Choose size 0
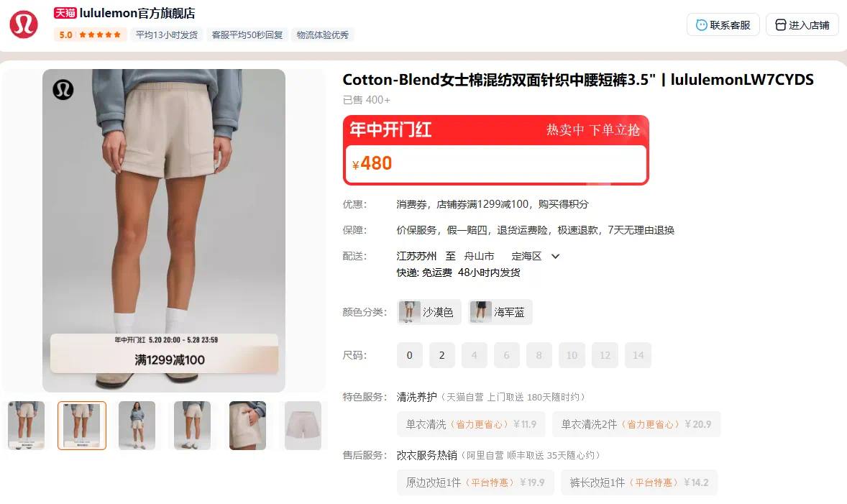The height and width of the screenshot is (504, 847). pos(409,355)
